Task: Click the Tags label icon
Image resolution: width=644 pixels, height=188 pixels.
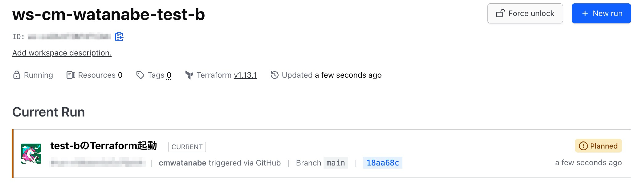Action: coord(140,75)
